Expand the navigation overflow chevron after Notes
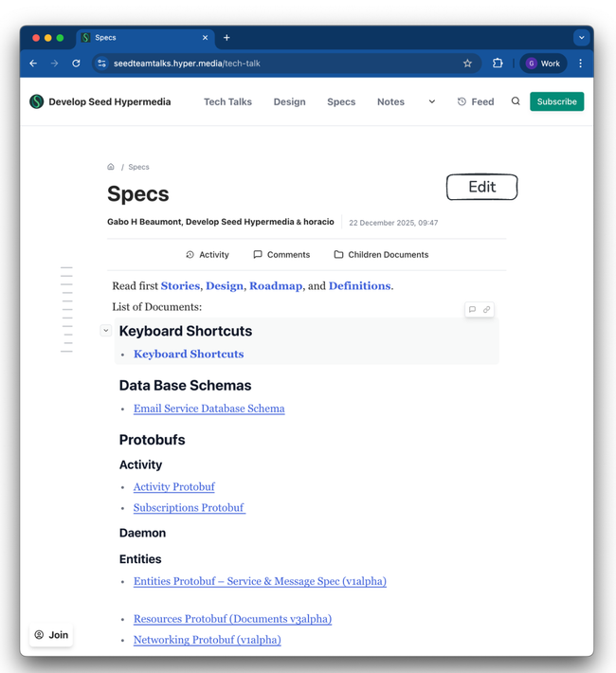616x673 pixels. coord(432,101)
